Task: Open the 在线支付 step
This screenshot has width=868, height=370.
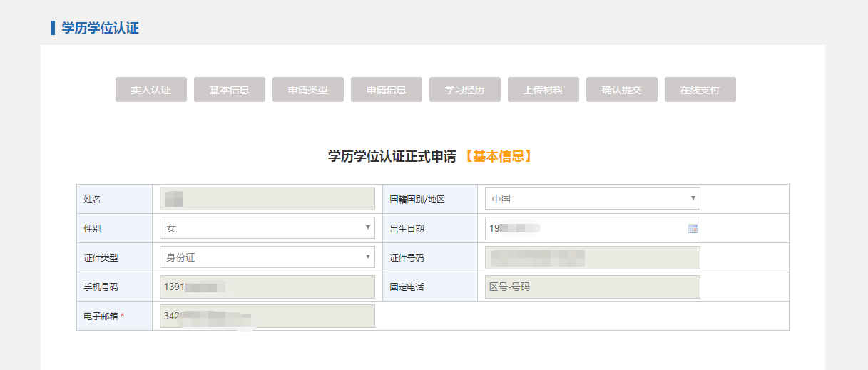Action: click(700, 90)
